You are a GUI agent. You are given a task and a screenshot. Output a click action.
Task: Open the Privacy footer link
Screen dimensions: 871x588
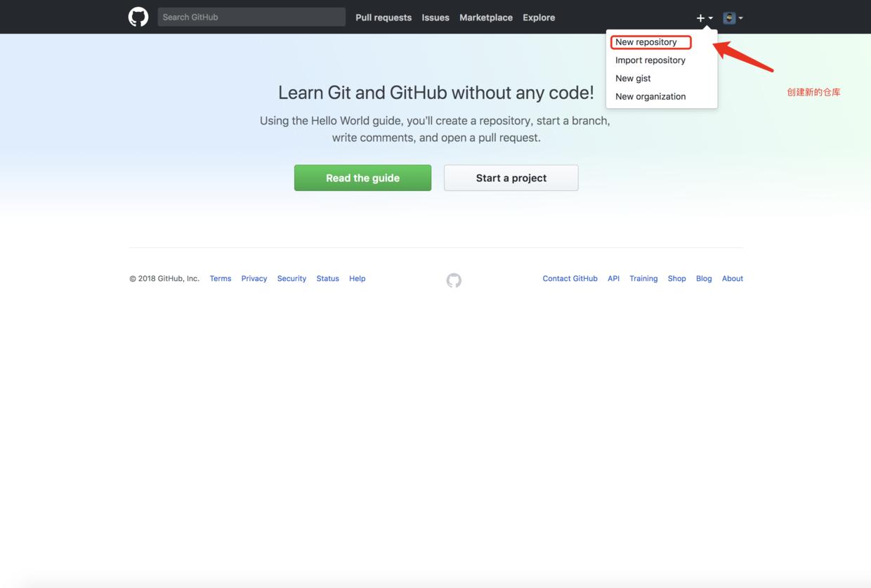tap(254, 279)
